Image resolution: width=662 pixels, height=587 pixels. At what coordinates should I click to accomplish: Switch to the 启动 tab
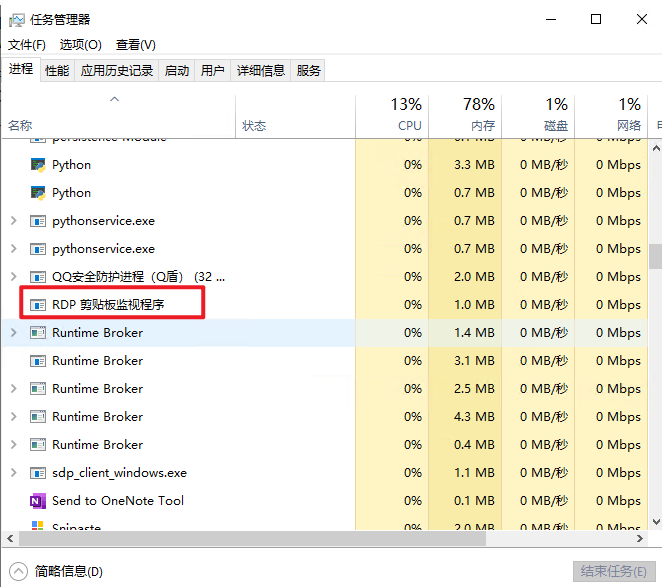tap(177, 71)
